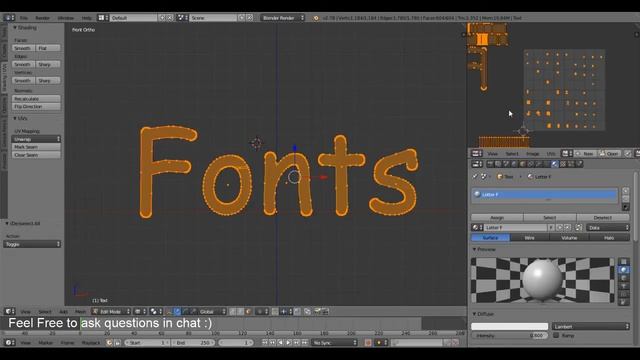Switch to the Wire material tab

click(x=529, y=238)
